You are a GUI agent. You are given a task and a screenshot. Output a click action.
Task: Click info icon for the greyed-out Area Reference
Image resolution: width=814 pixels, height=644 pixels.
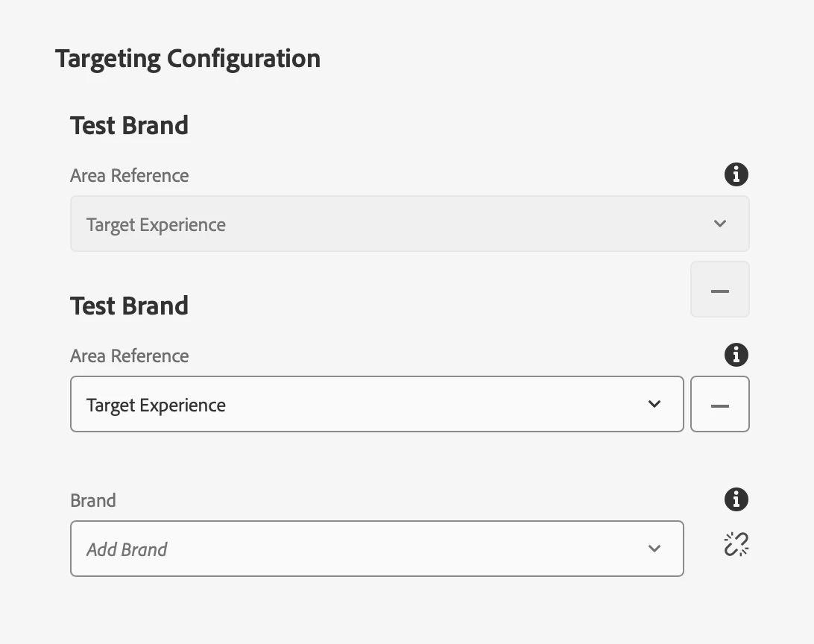pyautogui.click(x=736, y=174)
